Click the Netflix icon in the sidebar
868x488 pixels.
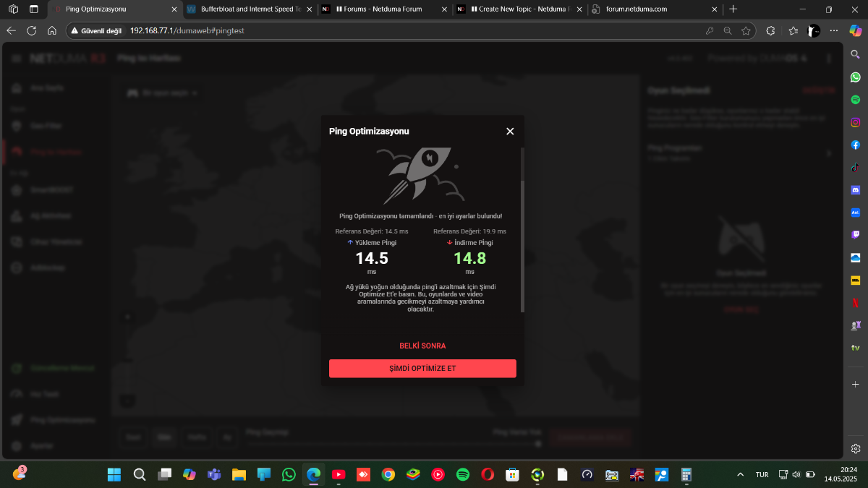[856, 303]
